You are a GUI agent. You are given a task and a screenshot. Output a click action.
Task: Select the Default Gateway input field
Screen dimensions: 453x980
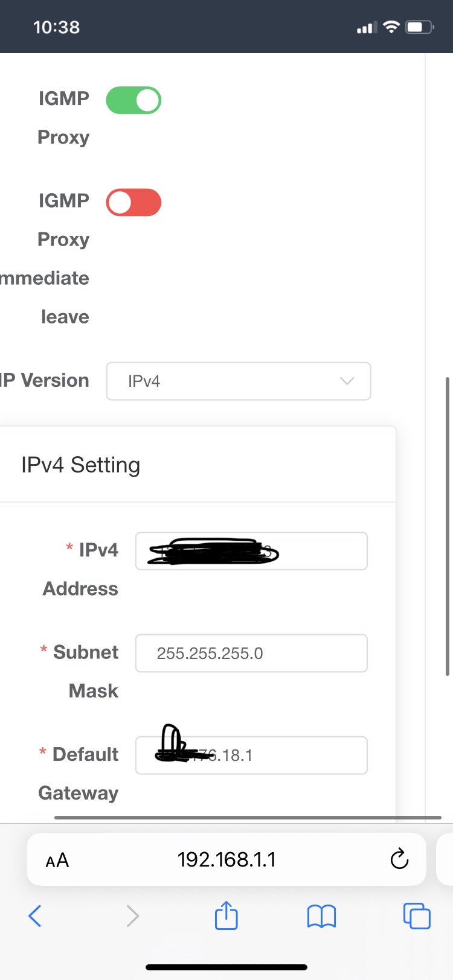(x=251, y=755)
